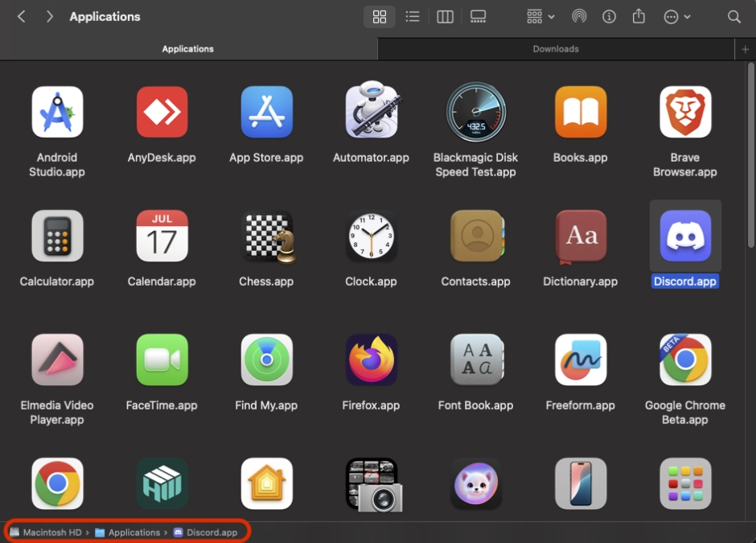Select the Dictionary app icon
756x543 pixels.
tap(581, 237)
